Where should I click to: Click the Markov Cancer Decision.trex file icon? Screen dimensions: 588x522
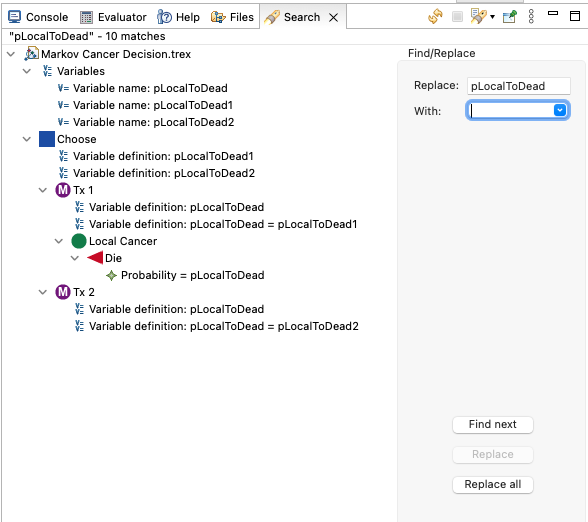tap(31, 54)
